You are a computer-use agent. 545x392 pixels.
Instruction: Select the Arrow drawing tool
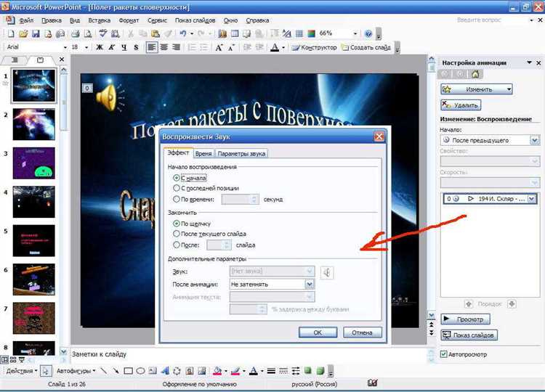[116, 371]
